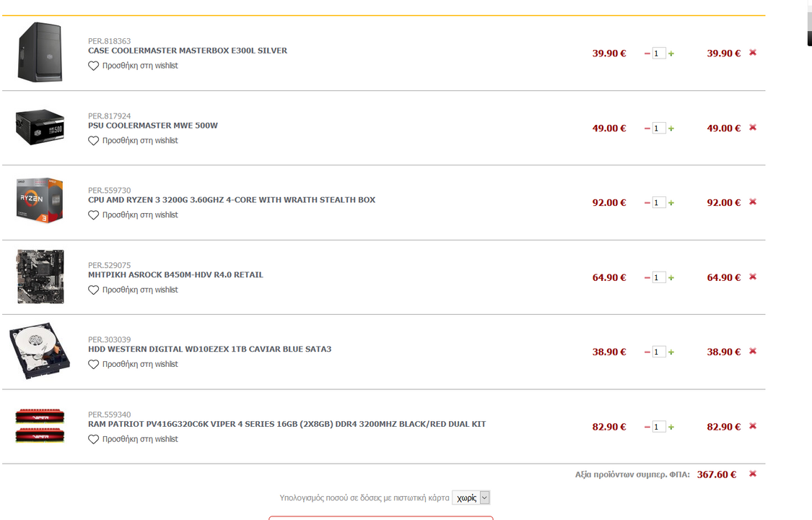This screenshot has width=812, height=520.
Task: Open HDD WESTERN DIGITAL WD10EZEX product link
Action: 210,349
